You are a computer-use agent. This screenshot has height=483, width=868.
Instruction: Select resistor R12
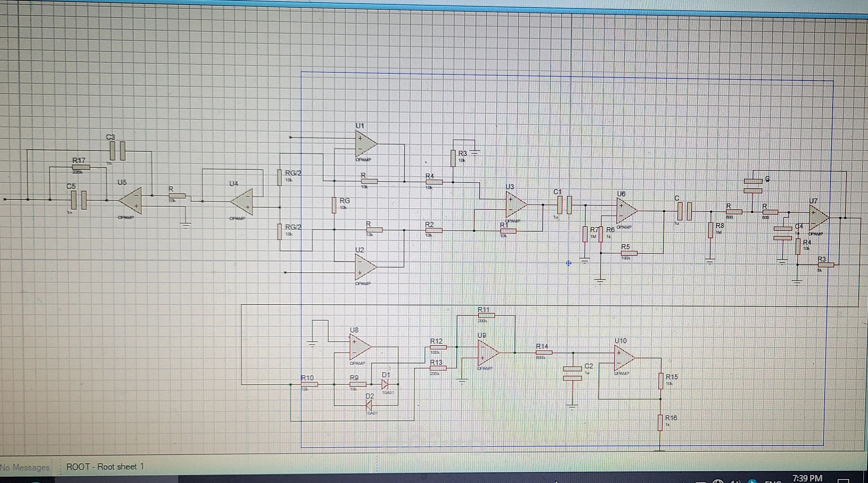(x=438, y=347)
